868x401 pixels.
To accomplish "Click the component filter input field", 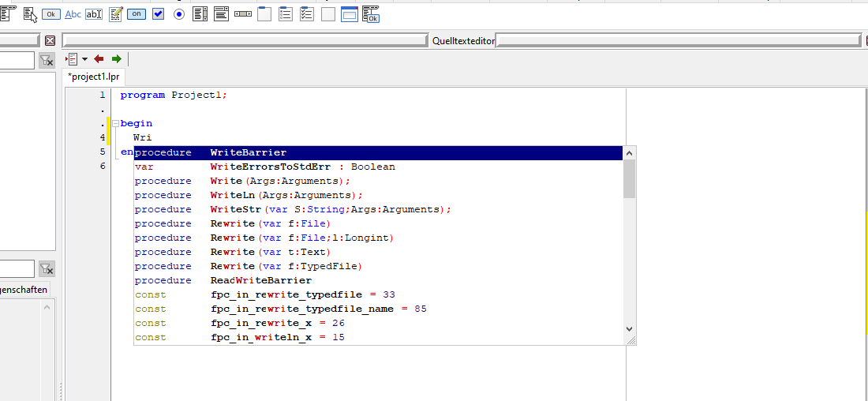I will 17,61.
